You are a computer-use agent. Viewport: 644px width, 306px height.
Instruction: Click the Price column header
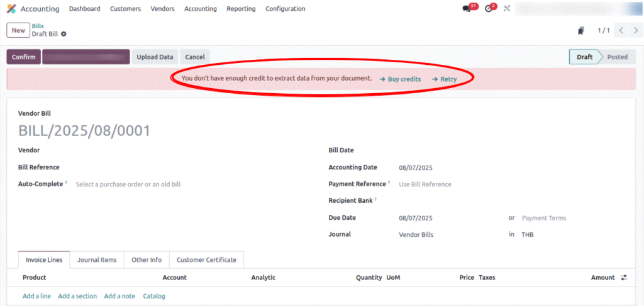(467, 278)
